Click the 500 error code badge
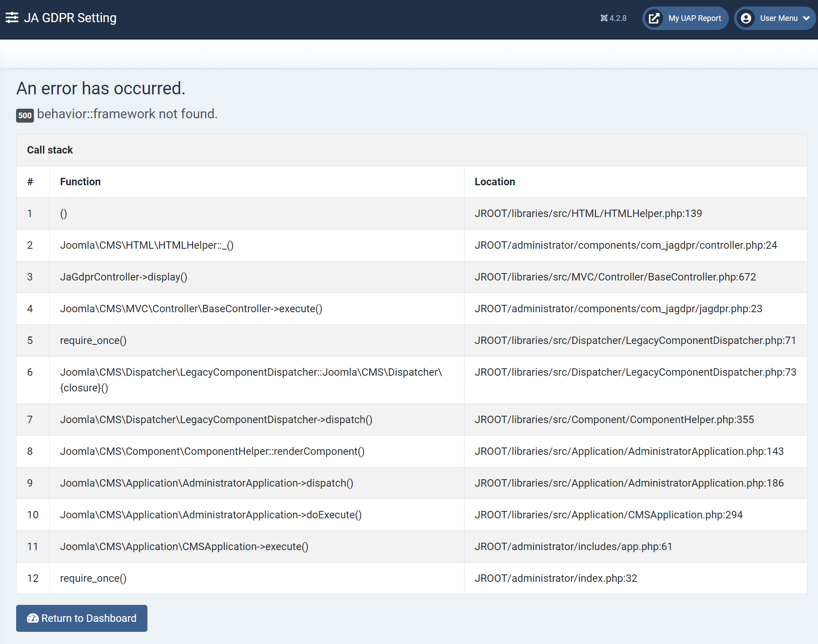The height and width of the screenshot is (644, 818). tap(25, 115)
